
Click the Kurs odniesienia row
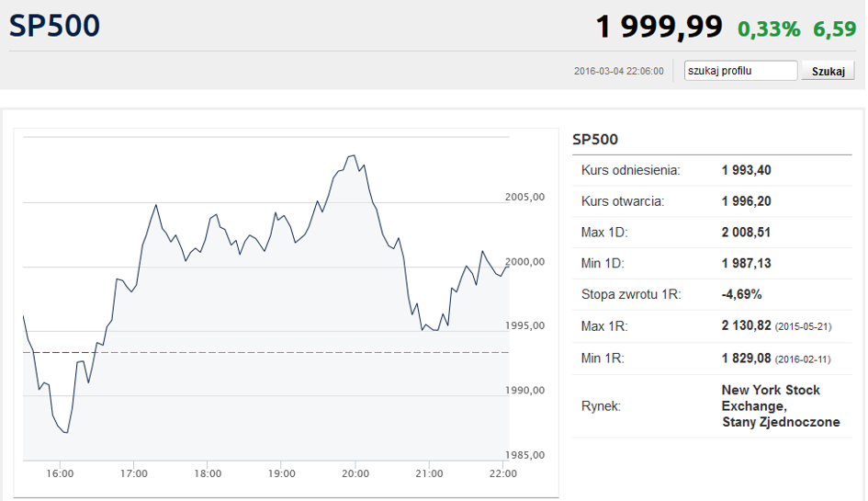[x=712, y=171]
